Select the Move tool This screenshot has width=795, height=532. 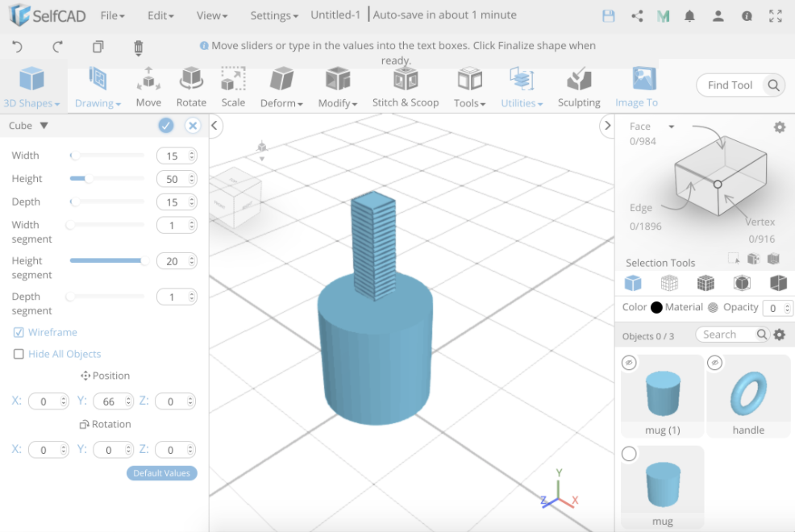tap(148, 86)
